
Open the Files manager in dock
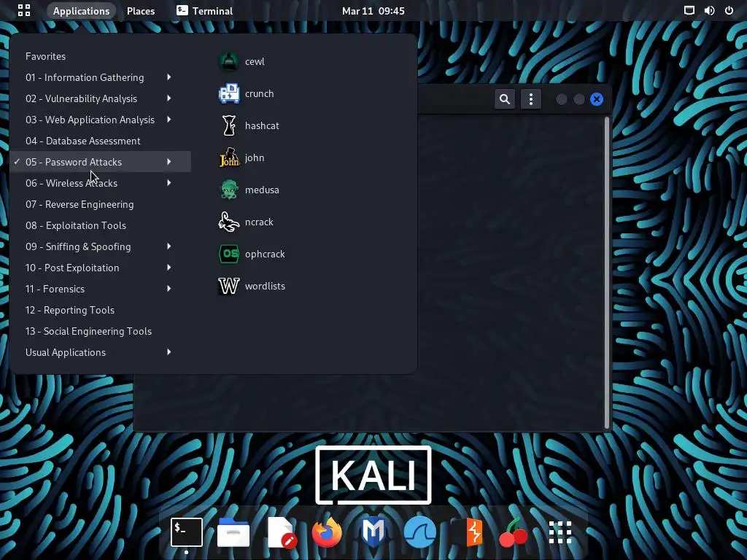tap(233, 532)
